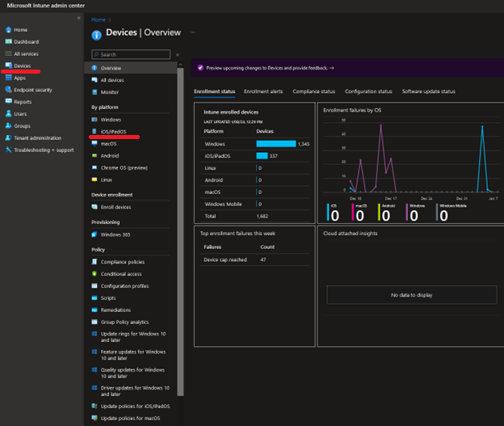Click 'Enrollment failures by OS' chart title
Screen dimensions: 504x426
tap(352, 110)
